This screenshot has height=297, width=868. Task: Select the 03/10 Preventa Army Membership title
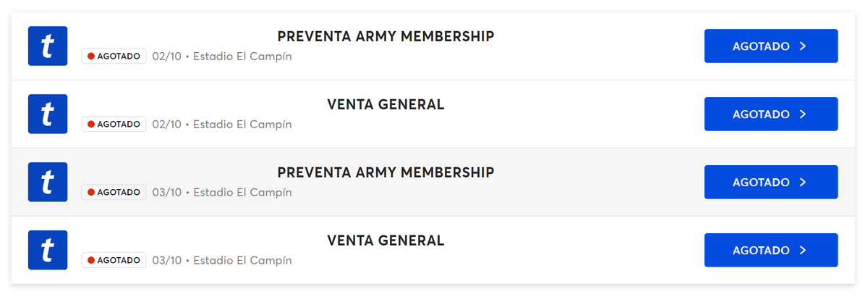(386, 173)
